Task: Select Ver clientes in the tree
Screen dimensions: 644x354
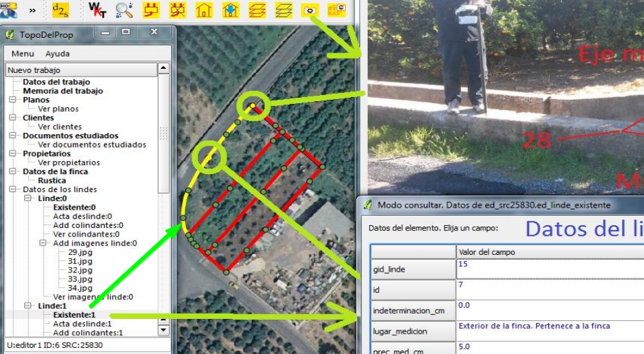Action: pos(59,126)
